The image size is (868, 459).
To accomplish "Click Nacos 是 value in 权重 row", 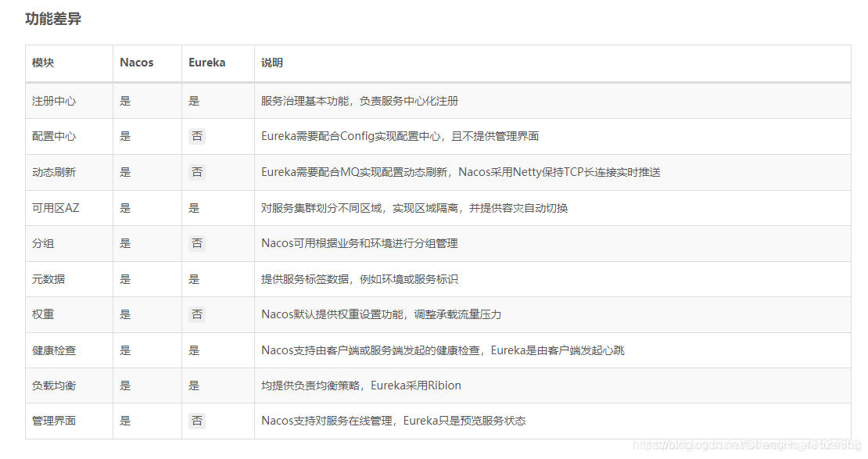I will (125, 314).
